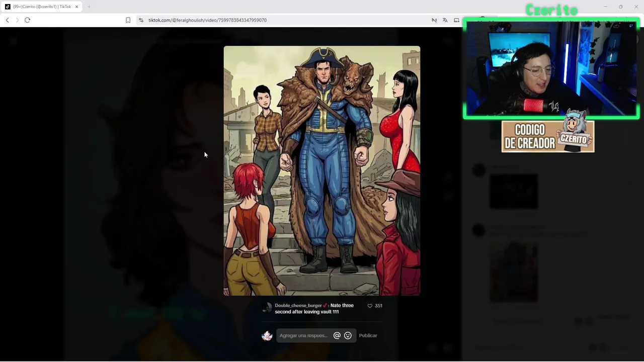Image resolution: width=644 pixels, height=362 pixels.
Task: Open second dimmed comment image thumbnail at right
Action: pyautogui.click(x=514, y=271)
